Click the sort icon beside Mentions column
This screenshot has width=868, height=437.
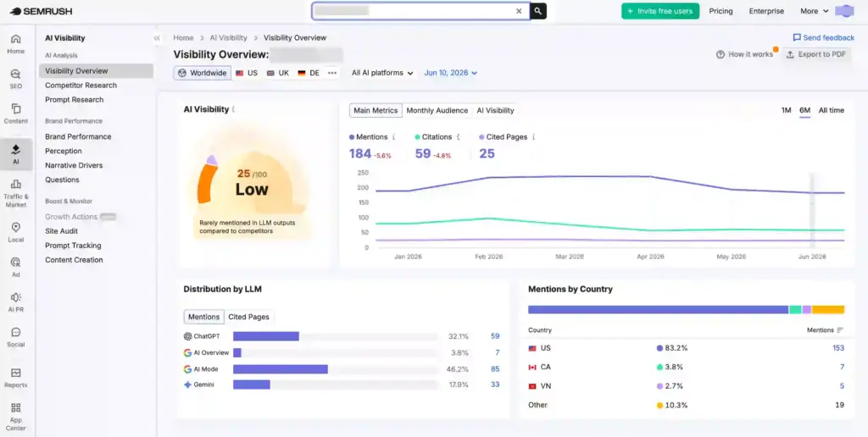click(840, 330)
